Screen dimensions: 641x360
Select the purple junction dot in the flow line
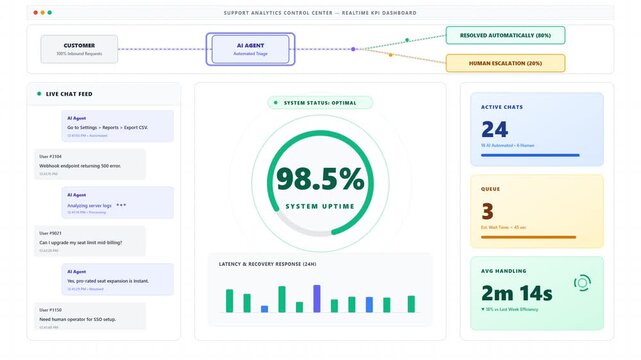point(353,49)
